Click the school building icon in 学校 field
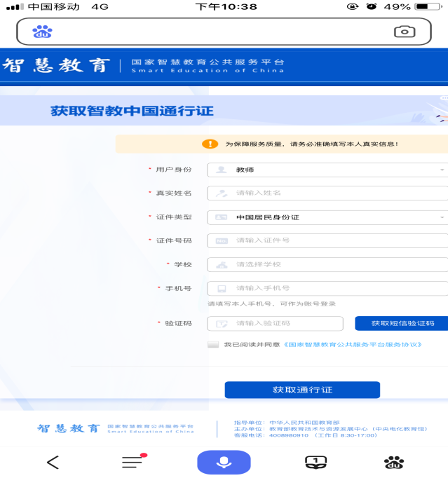The image size is (448, 478). pyautogui.click(x=222, y=265)
